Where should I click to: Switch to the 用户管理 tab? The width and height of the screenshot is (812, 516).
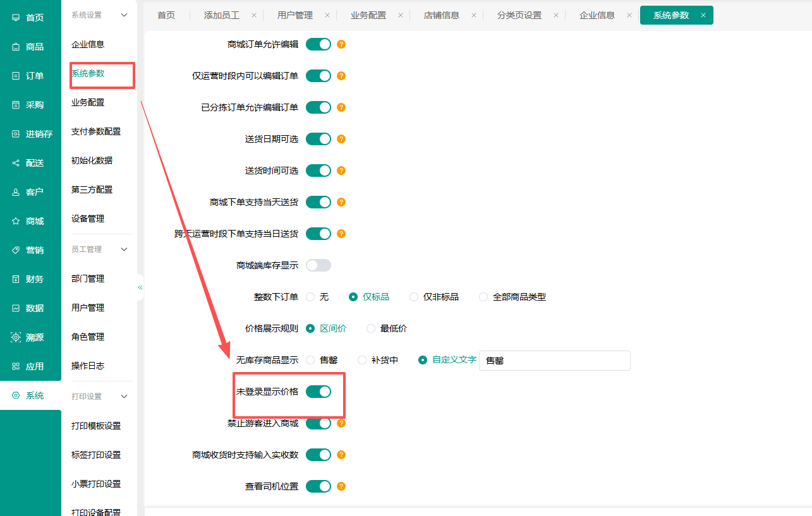[x=295, y=15]
